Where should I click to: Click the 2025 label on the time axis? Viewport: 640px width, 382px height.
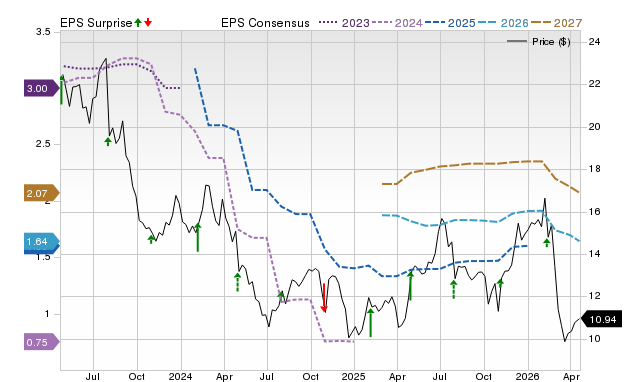[x=353, y=376]
